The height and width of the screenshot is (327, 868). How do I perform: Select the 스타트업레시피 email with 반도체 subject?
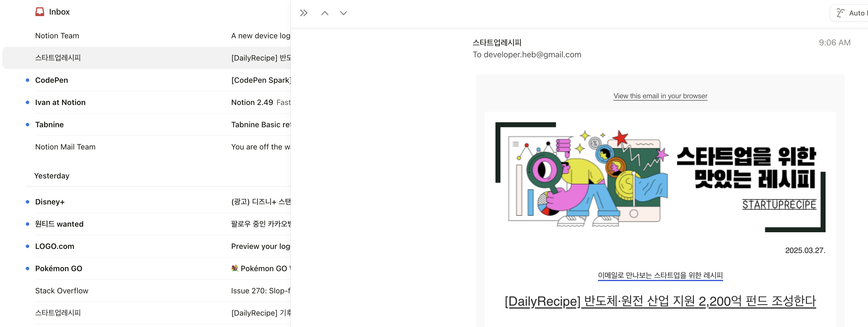click(146, 58)
